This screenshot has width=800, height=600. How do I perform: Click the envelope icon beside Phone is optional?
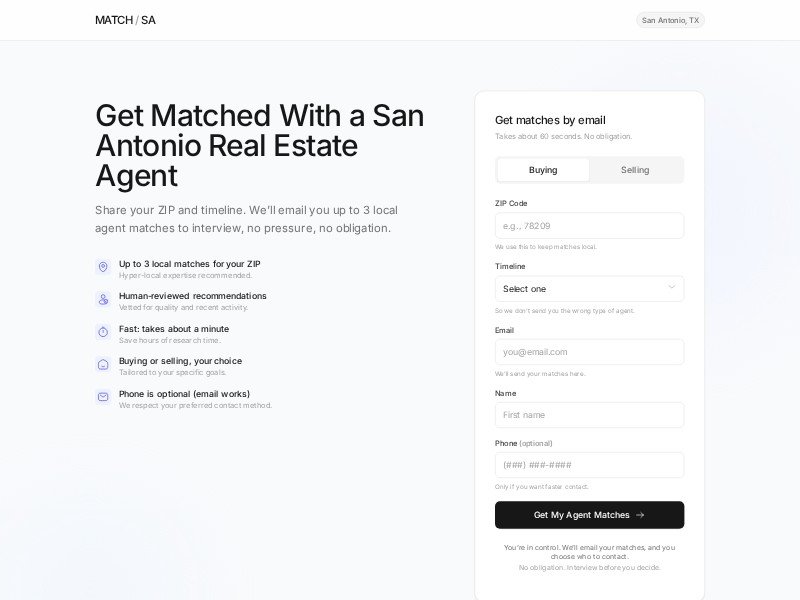pos(102,397)
